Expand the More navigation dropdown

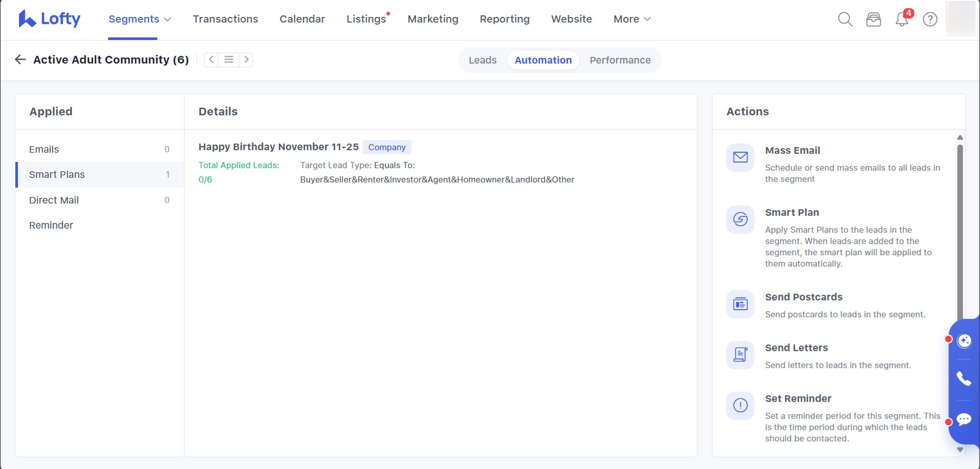(631, 19)
